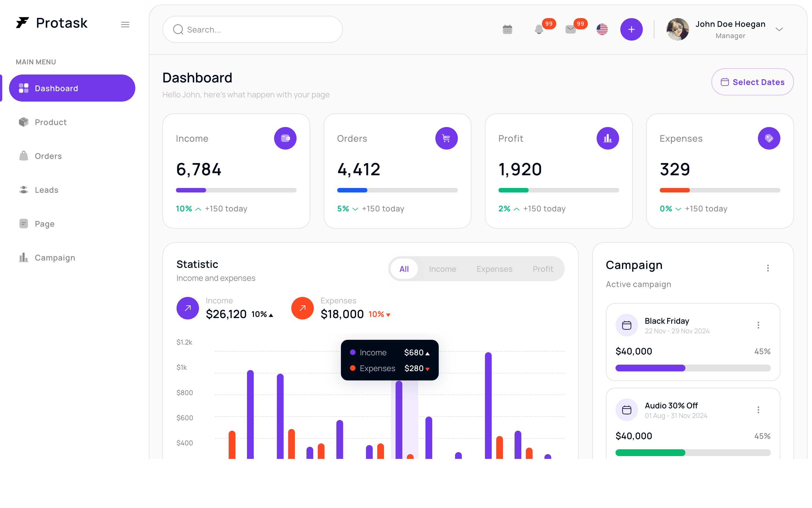Viewport: 812px width, 508px height.
Task: Open Black Friday card options menu
Action: point(758,325)
